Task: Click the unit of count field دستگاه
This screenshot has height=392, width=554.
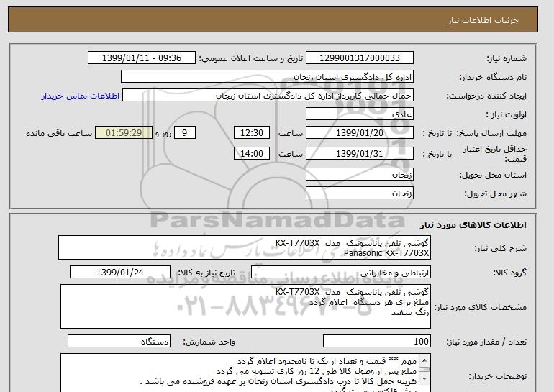Action: tap(119, 342)
